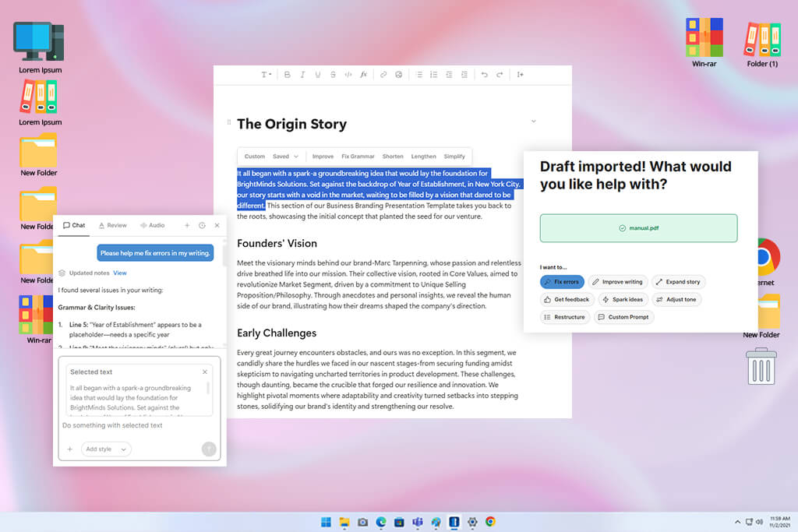This screenshot has width=798, height=532.
Task: Click Improve in the rewrite bar
Action: (323, 157)
